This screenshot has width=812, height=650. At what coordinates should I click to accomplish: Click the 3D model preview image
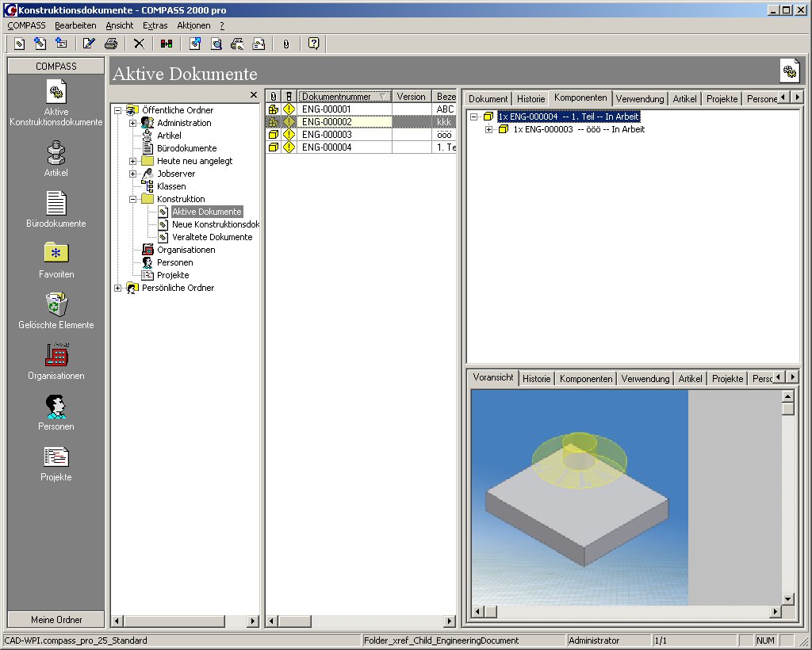pos(580,497)
